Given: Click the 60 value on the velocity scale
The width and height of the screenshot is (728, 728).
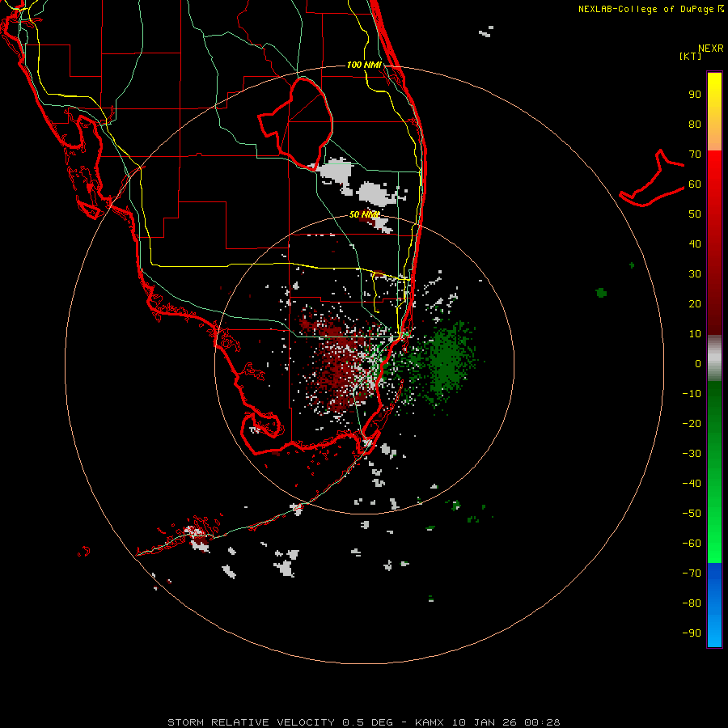Looking at the screenshot, I should [x=695, y=184].
